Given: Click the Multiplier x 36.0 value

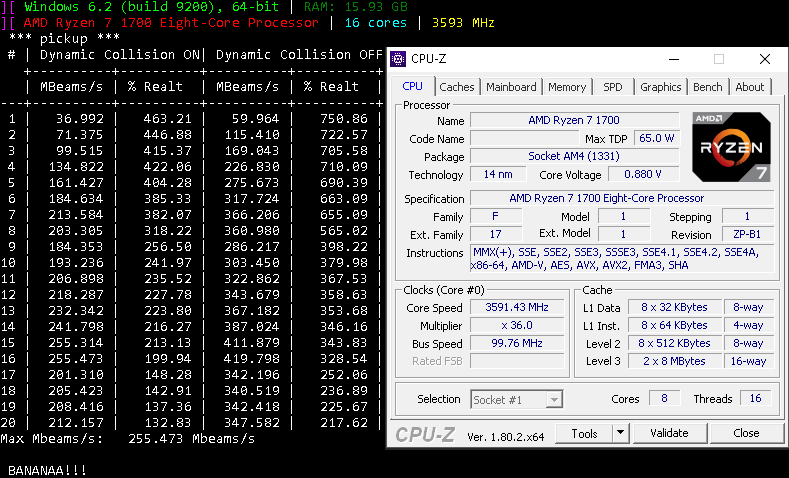Looking at the screenshot, I should [x=517, y=326].
